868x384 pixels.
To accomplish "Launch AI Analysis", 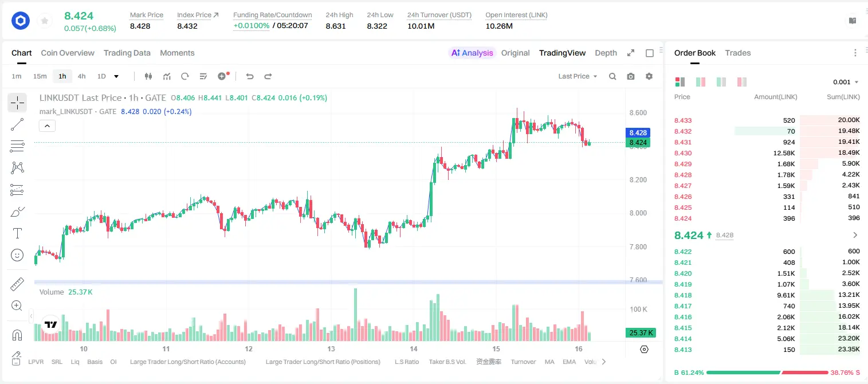I will pyautogui.click(x=472, y=53).
